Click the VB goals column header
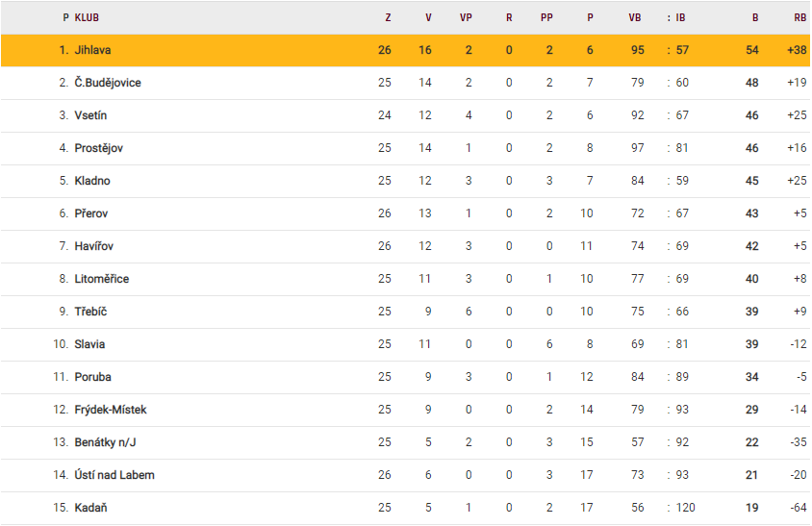The width and height of the screenshot is (812, 526). 635,17
